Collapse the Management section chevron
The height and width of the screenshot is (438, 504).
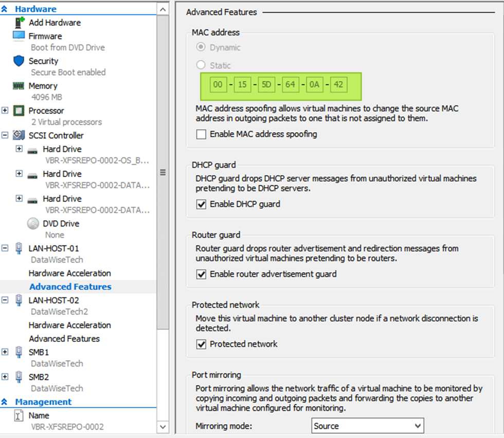click(x=4, y=401)
